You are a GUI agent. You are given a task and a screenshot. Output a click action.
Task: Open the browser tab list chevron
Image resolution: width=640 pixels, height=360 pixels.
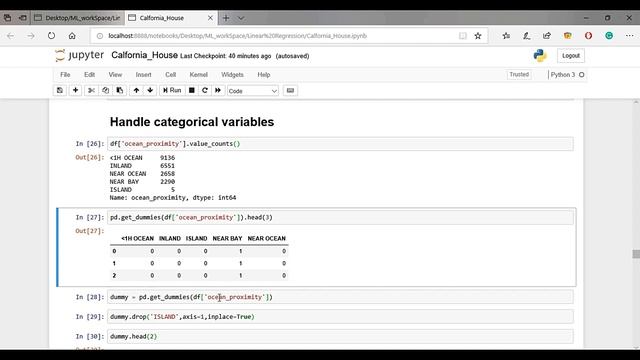click(x=241, y=18)
